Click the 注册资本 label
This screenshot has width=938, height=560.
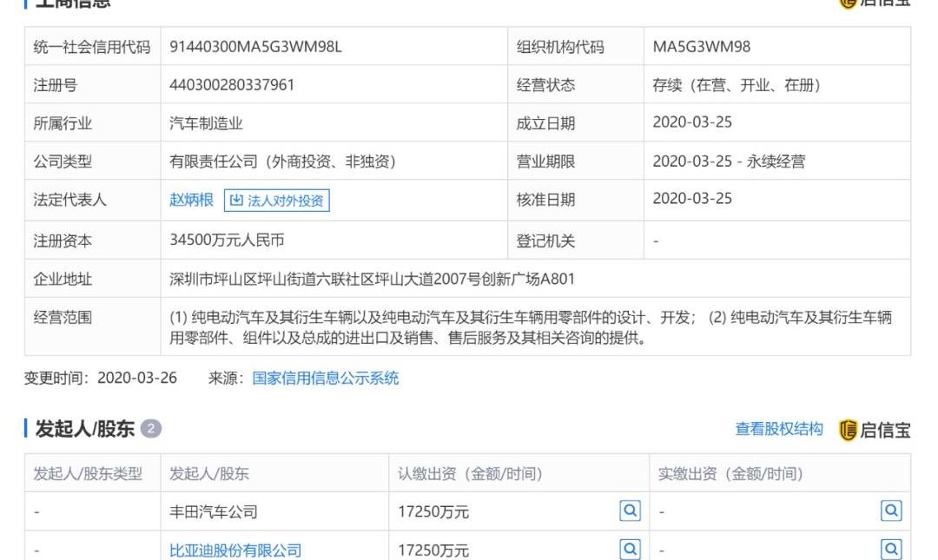pyautogui.click(x=63, y=241)
